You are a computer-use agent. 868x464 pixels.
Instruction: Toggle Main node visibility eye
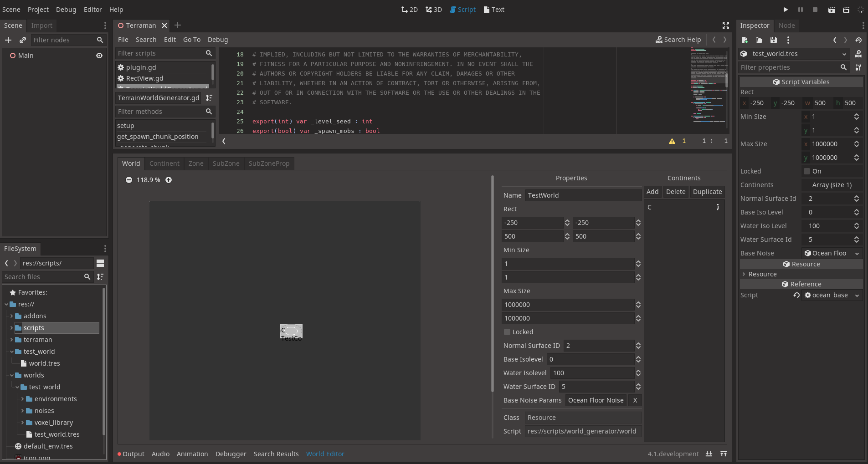(99, 56)
